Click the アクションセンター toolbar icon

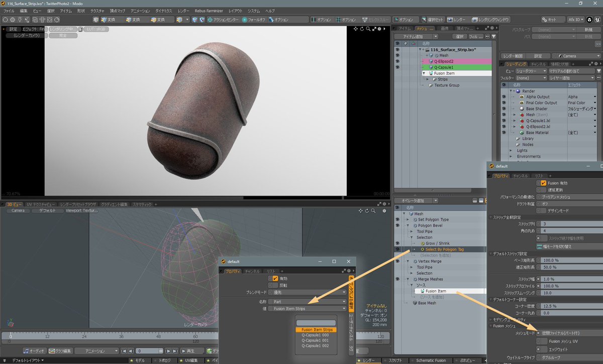click(209, 20)
